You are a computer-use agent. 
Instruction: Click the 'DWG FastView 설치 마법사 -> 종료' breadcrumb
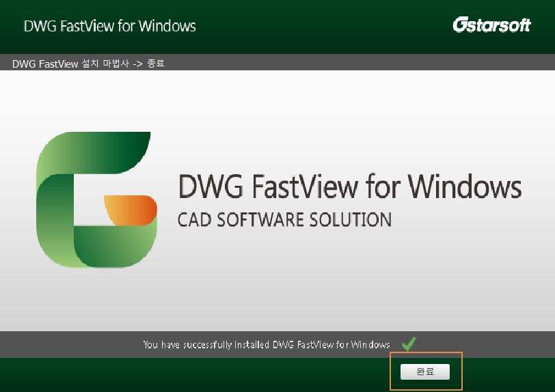tap(88, 64)
